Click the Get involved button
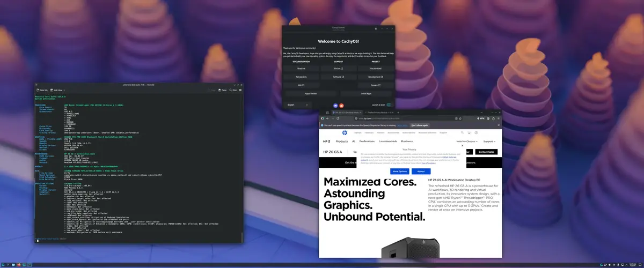Image resolution: width=644 pixels, height=268 pixels. tap(375, 69)
